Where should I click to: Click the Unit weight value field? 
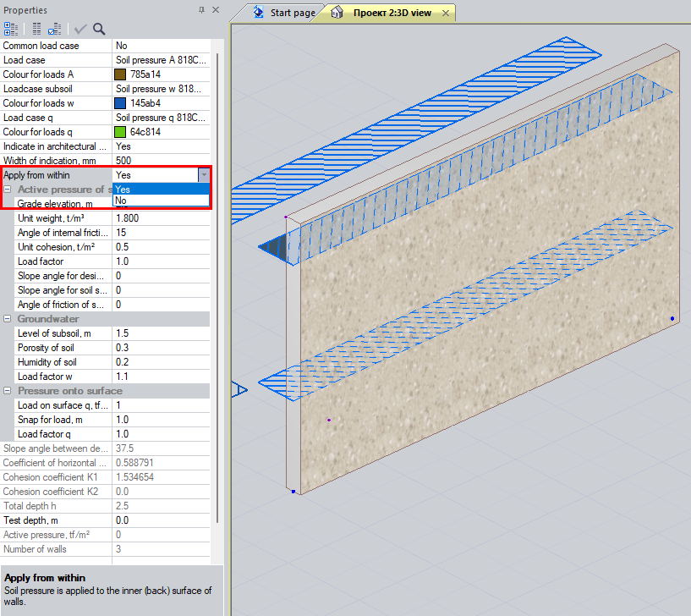[161, 218]
